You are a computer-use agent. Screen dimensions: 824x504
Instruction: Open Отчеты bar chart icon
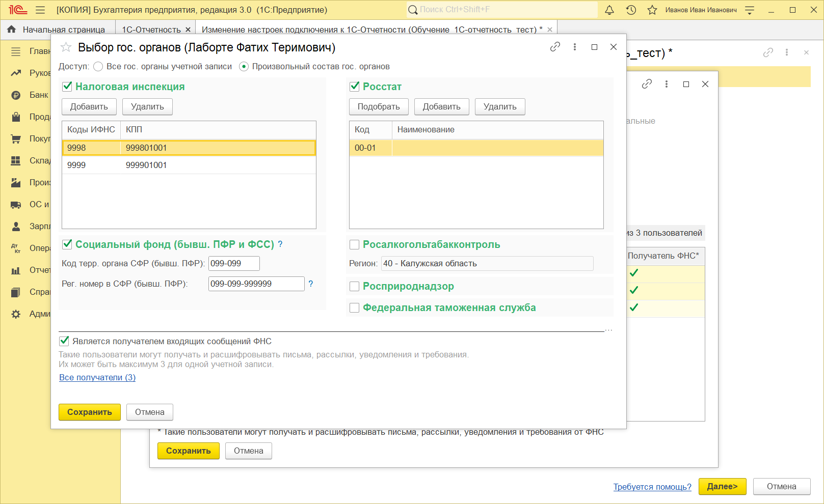16,270
